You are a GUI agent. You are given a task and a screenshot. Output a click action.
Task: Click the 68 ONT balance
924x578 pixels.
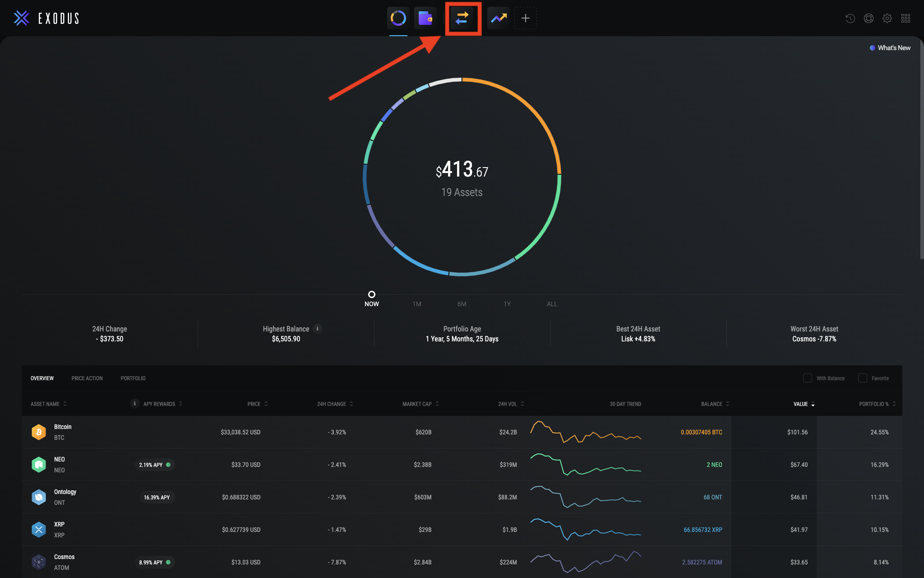(x=713, y=497)
